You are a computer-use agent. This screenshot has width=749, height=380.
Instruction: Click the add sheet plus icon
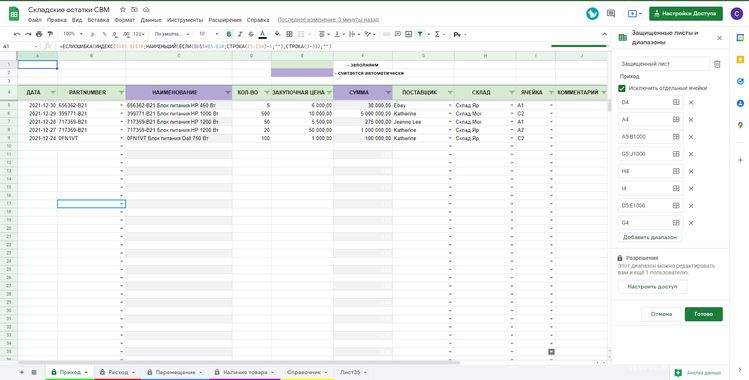21,372
